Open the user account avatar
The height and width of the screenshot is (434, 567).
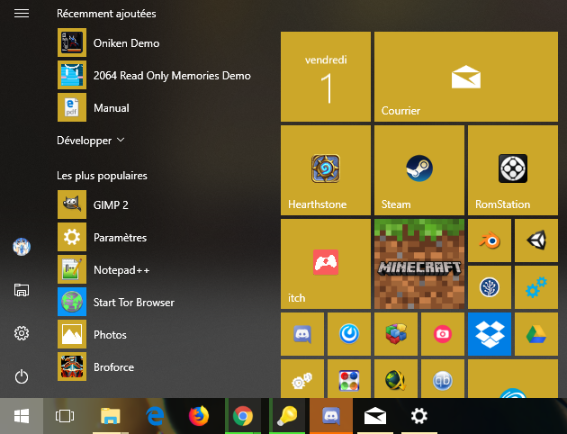[21, 247]
